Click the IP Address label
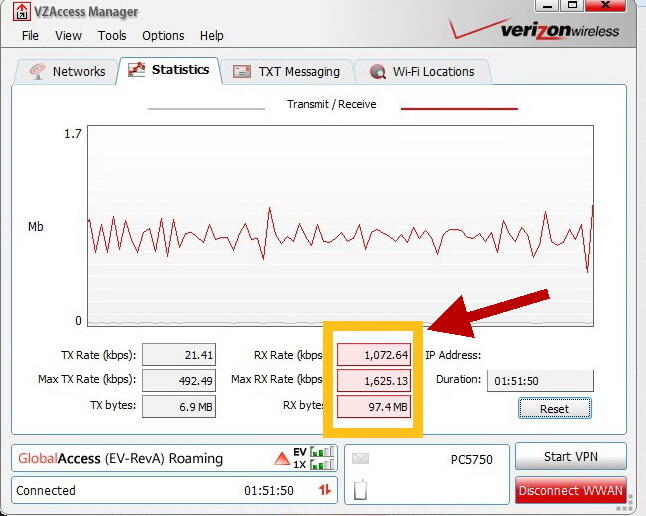646x516 pixels. tap(453, 355)
